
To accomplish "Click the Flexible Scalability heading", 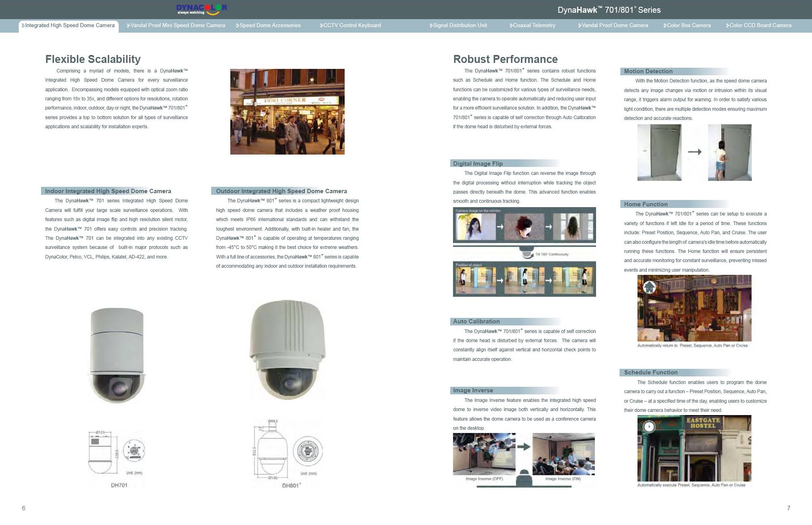I will (93, 59).
